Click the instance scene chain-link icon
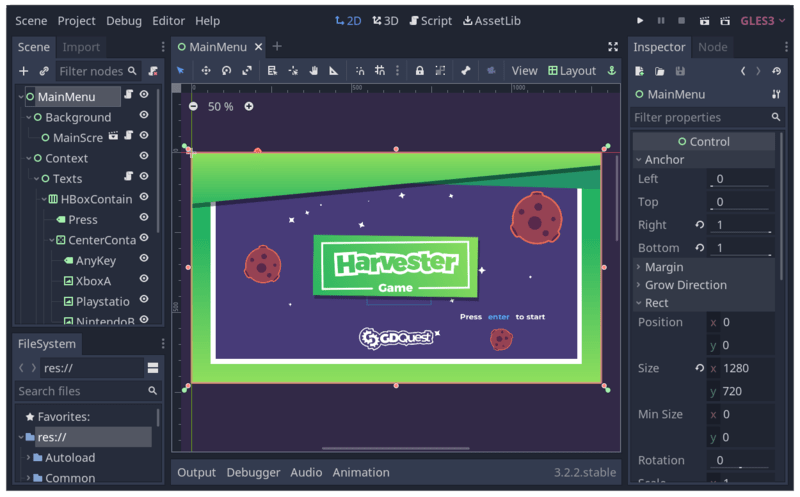800x497 pixels. point(44,71)
